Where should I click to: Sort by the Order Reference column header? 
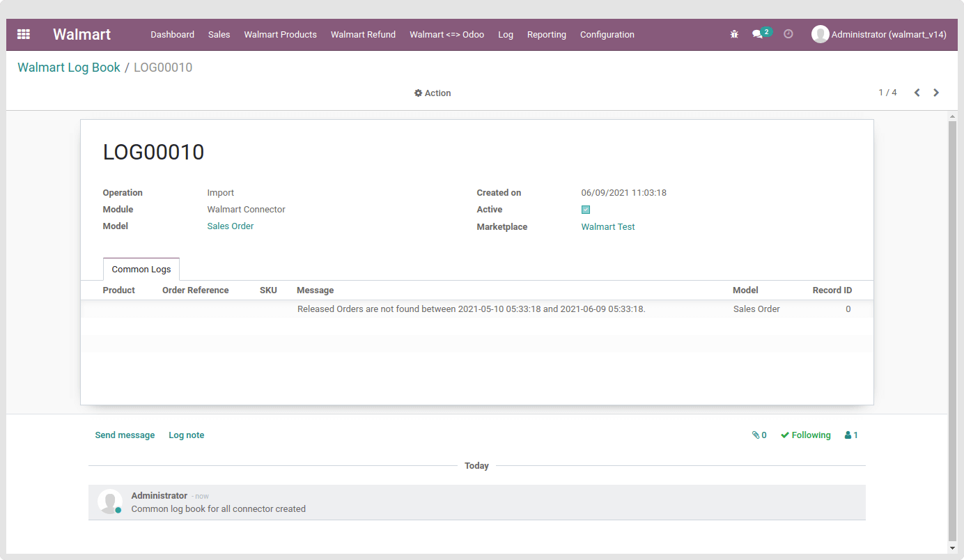pyautogui.click(x=196, y=290)
